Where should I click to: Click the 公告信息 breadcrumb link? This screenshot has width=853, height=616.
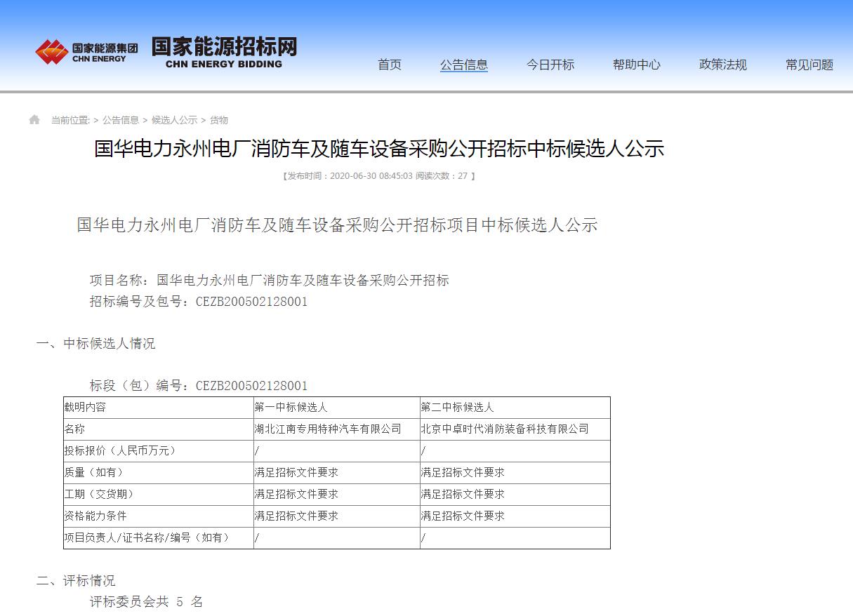121,120
